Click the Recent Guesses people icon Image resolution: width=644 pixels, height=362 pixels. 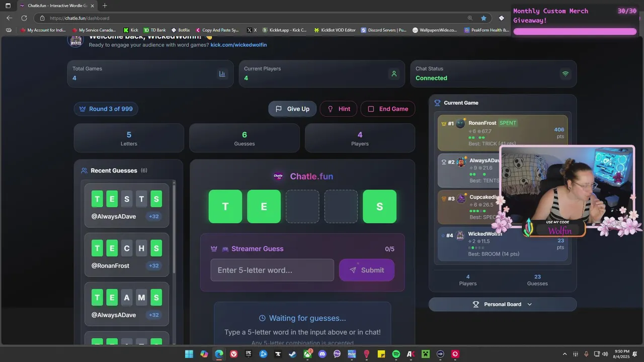click(84, 170)
